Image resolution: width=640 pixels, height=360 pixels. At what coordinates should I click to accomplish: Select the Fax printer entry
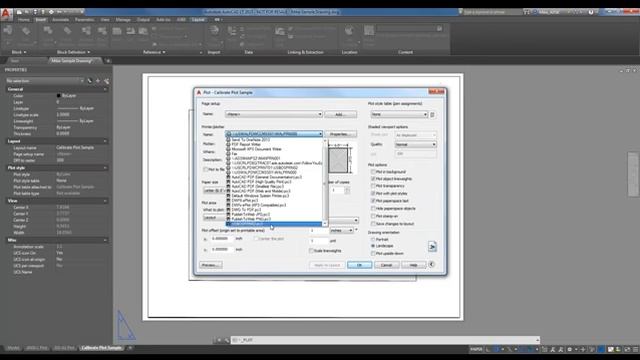pyautogui.click(x=235, y=154)
